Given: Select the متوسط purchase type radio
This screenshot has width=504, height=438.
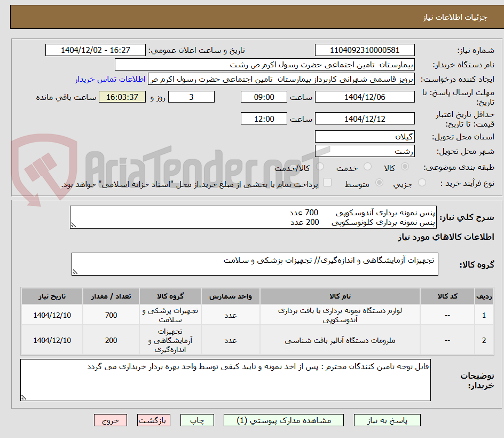Looking at the screenshot, I should (x=379, y=183).
